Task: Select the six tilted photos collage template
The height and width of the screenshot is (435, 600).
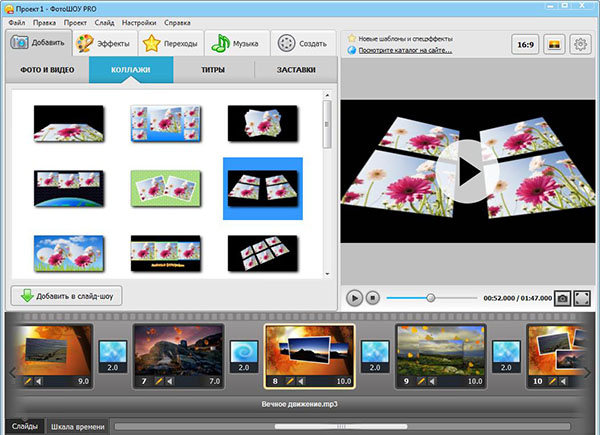Action: [x=262, y=254]
